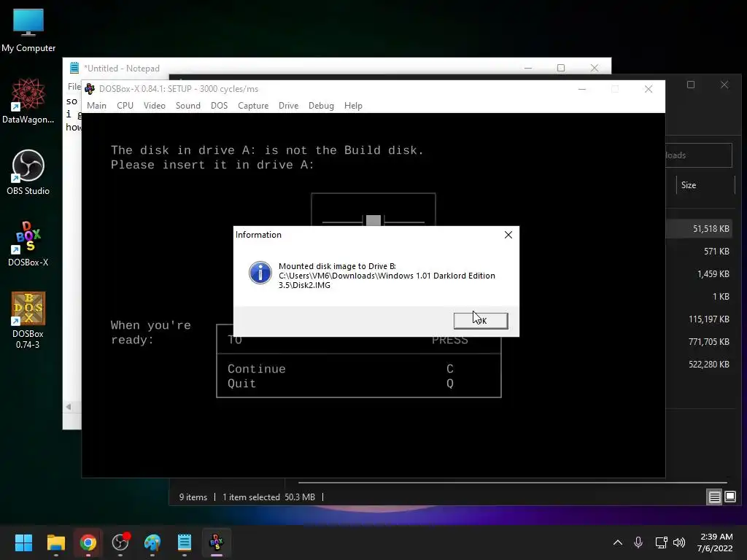Open the CPU menu in DOSBox-X
747x560 pixels.
coord(125,106)
